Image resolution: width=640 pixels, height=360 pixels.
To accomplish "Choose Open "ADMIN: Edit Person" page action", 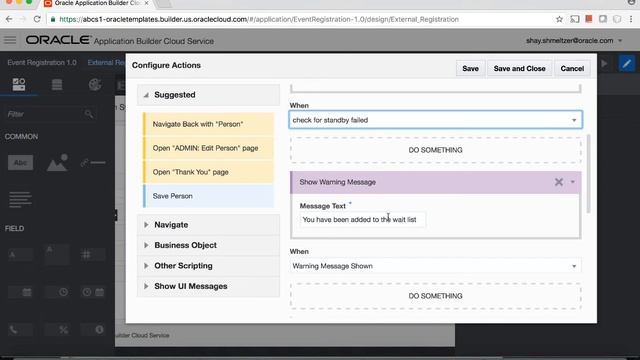I will [x=208, y=148].
